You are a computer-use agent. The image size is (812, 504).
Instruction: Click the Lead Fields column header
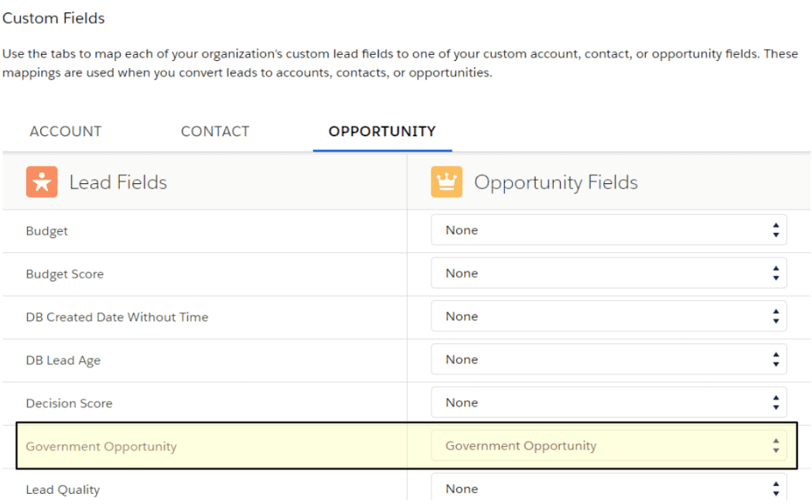point(118,182)
